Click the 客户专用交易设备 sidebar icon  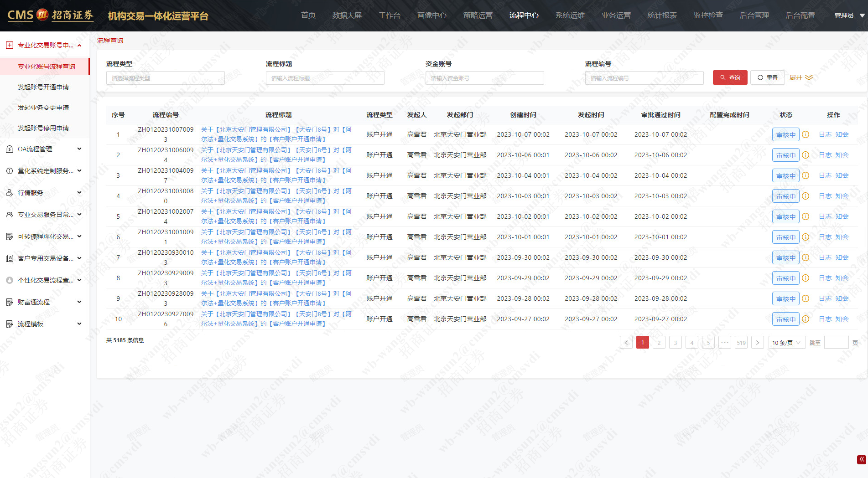click(x=10, y=258)
